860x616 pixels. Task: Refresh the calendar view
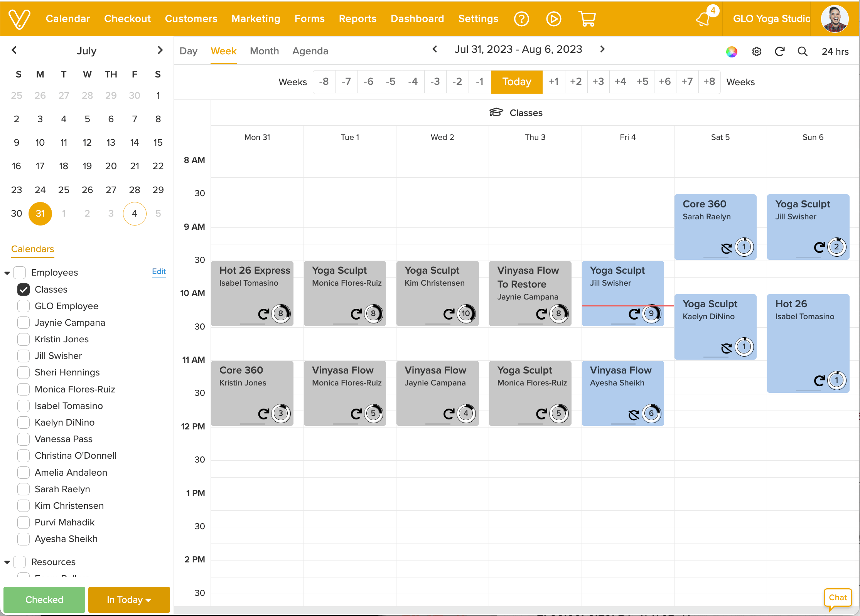779,51
